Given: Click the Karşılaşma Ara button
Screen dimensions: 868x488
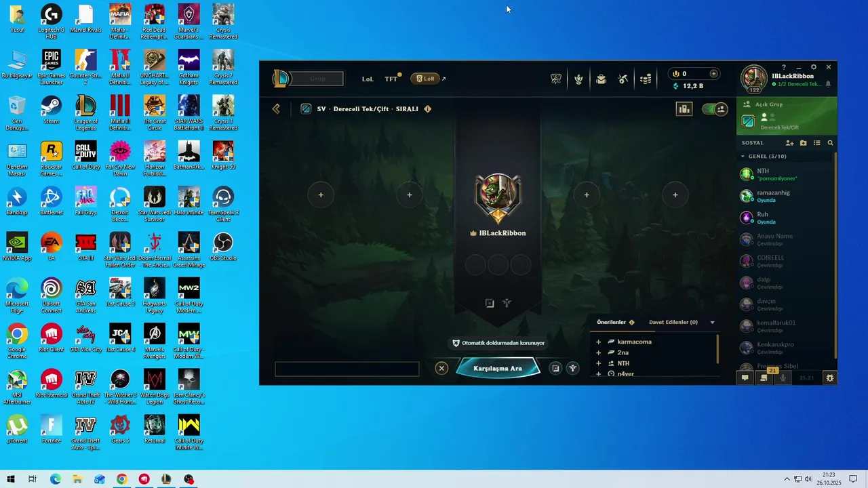Looking at the screenshot, I should click(498, 368).
